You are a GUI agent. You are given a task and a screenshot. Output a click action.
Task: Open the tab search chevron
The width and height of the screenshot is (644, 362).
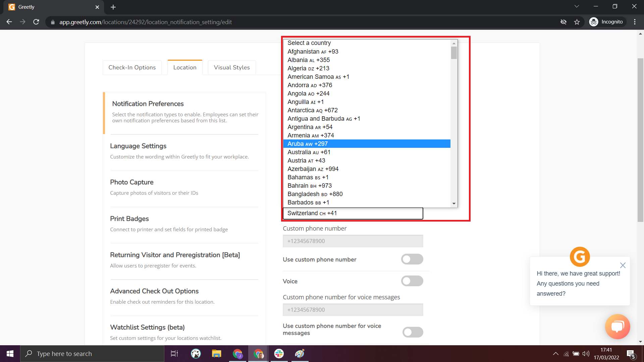coord(577,6)
